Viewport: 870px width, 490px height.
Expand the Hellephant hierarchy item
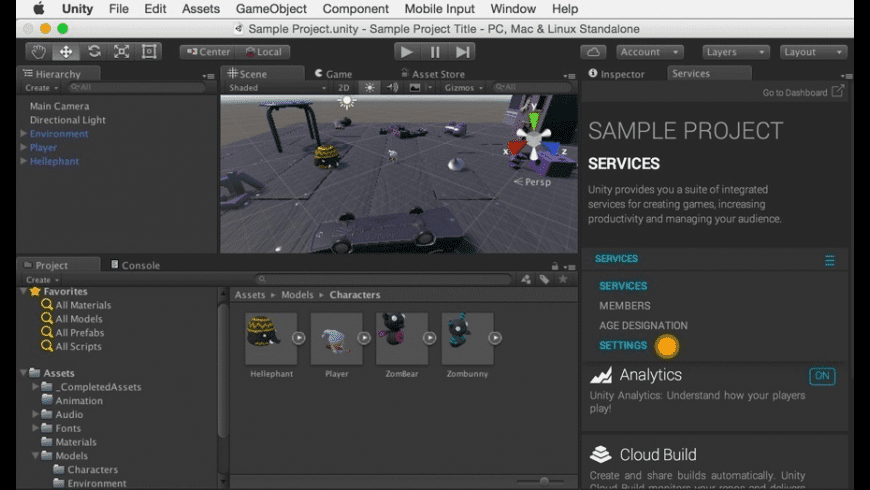(24, 161)
